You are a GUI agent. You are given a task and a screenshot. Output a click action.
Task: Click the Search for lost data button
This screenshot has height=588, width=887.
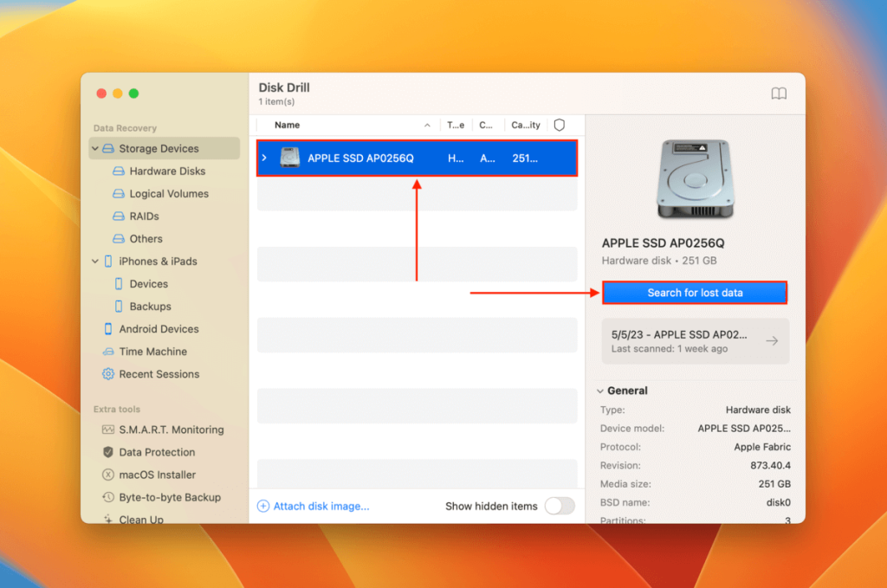(694, 293)
